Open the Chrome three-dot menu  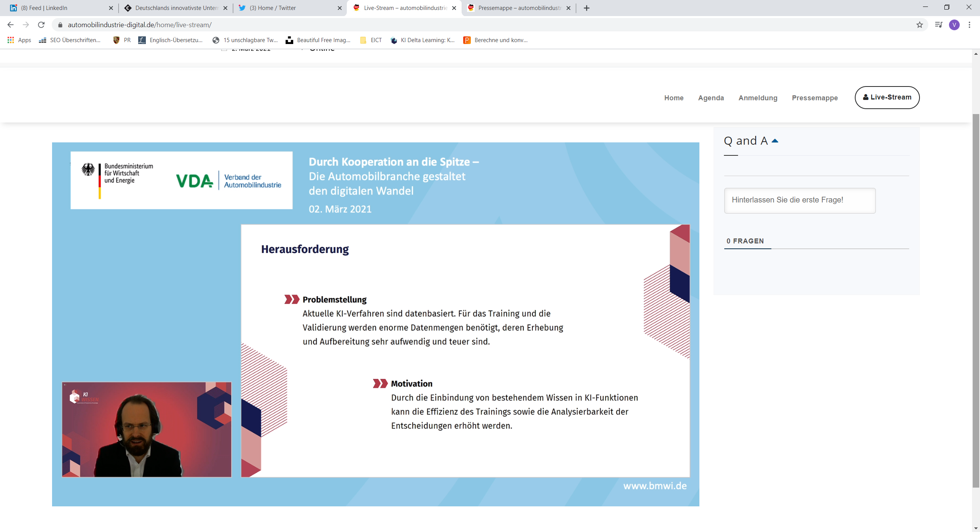970,25
